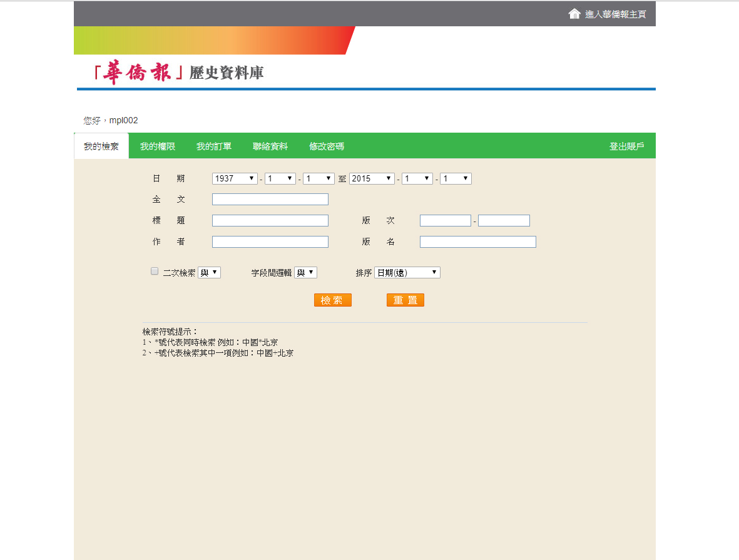
Task: Click into the 標題 title field
Action: [270, 221]
